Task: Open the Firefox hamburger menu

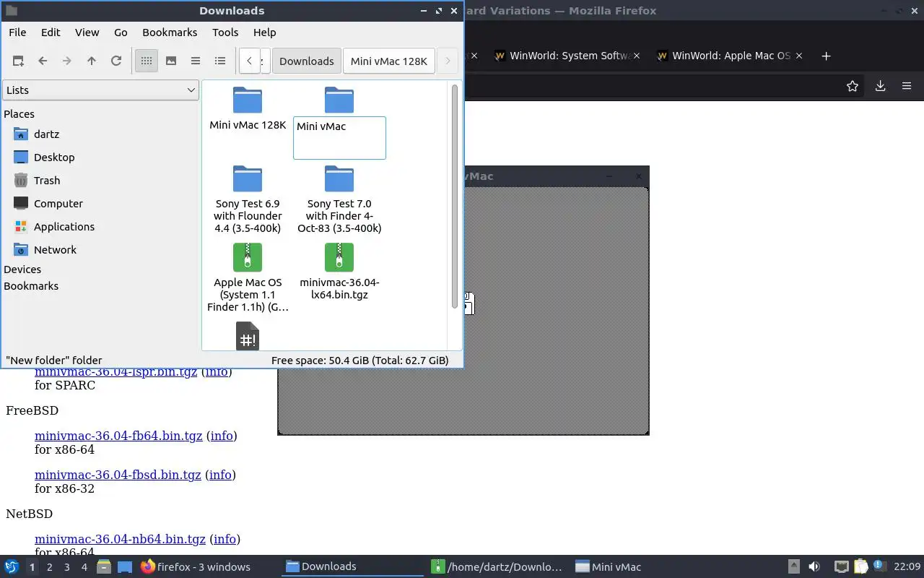Action: click(x=907, y=86)
